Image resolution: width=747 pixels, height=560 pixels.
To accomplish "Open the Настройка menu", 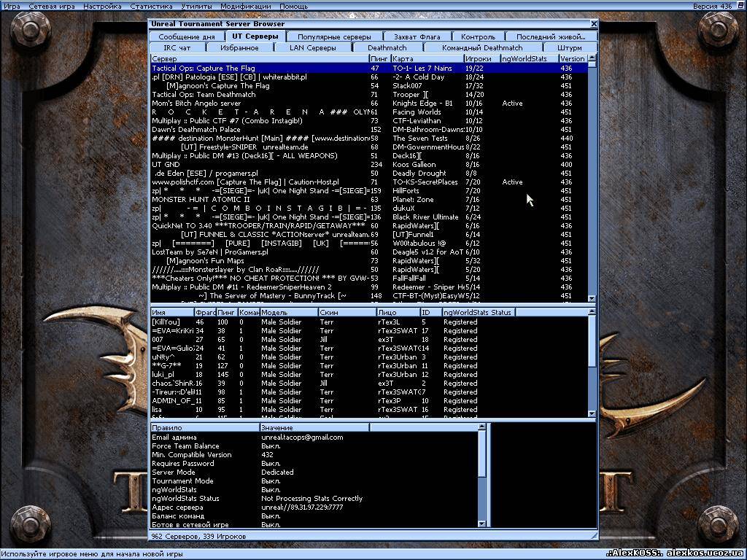I will click(x=102, y=6).
